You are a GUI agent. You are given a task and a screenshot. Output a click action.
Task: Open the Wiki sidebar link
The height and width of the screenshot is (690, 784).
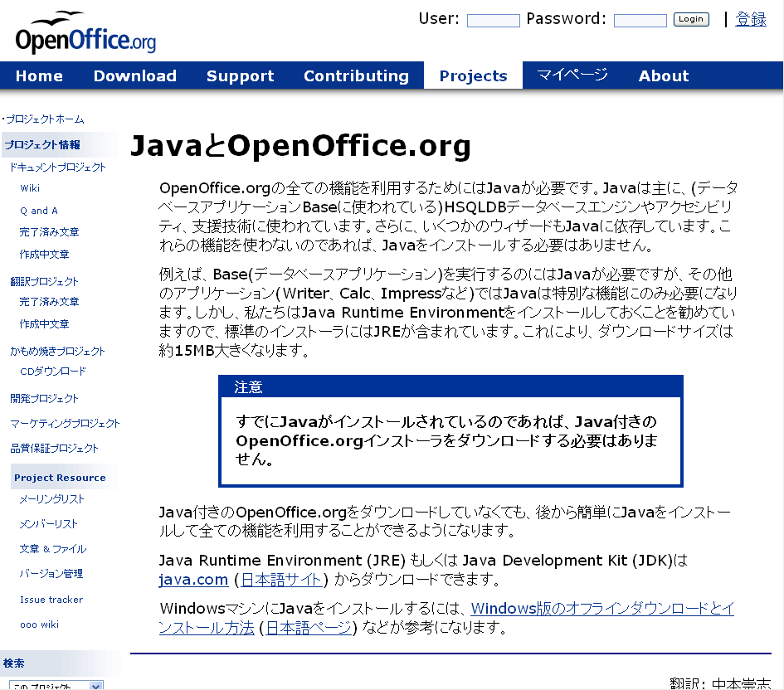click(x=30, y=188)
